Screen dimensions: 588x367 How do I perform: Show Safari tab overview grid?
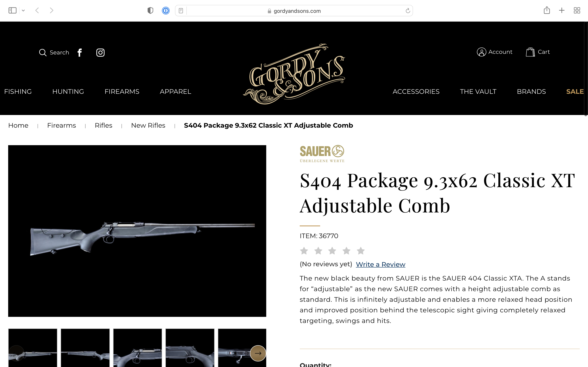(x=577, y=10)
